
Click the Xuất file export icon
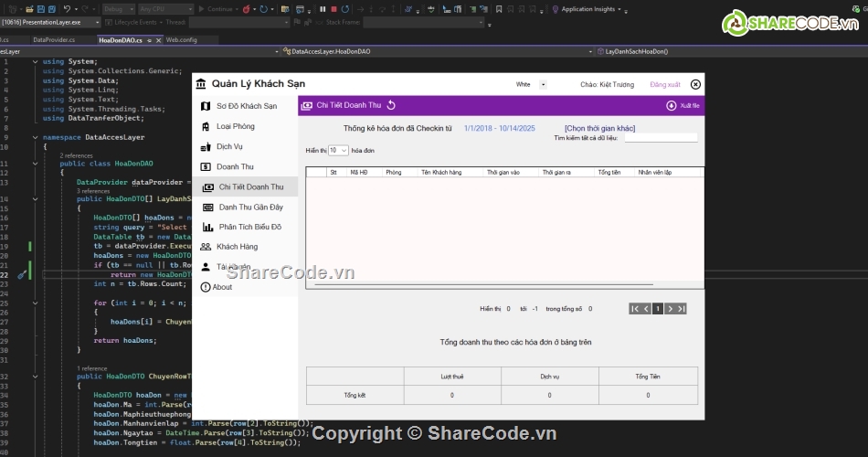(672, 105)
